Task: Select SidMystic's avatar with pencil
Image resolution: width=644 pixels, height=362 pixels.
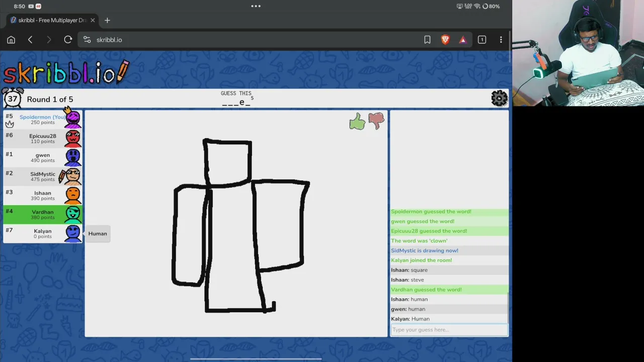Action: coord(72,176)
